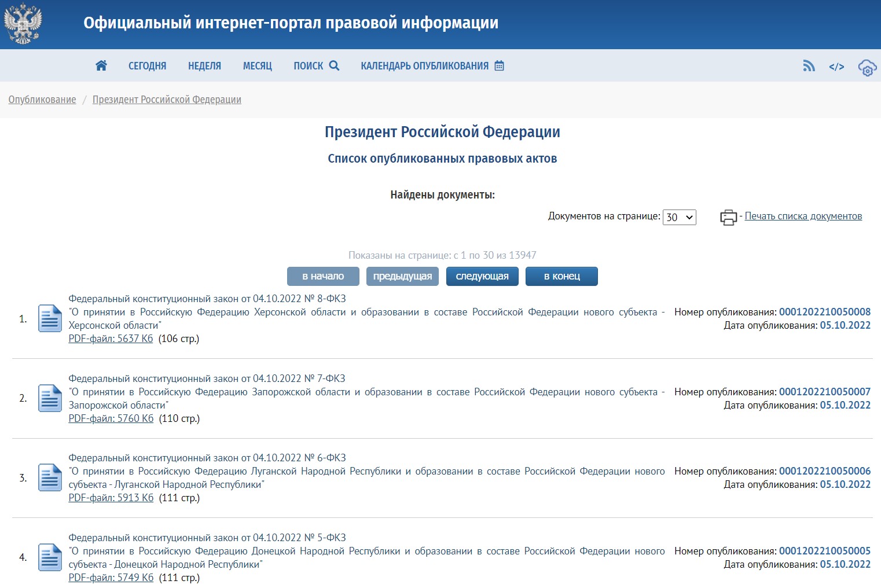This screenshot has height=588, width=881.
Task: Click Донецкой Народной Республики law description
Action: 366,558
